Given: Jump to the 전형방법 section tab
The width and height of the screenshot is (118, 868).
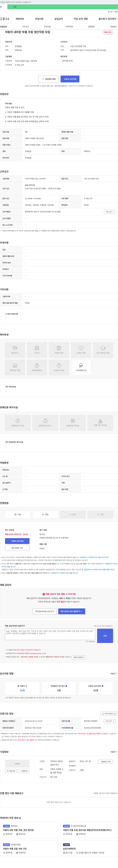Looking at the screenshot, I should (x=91, y=27).
